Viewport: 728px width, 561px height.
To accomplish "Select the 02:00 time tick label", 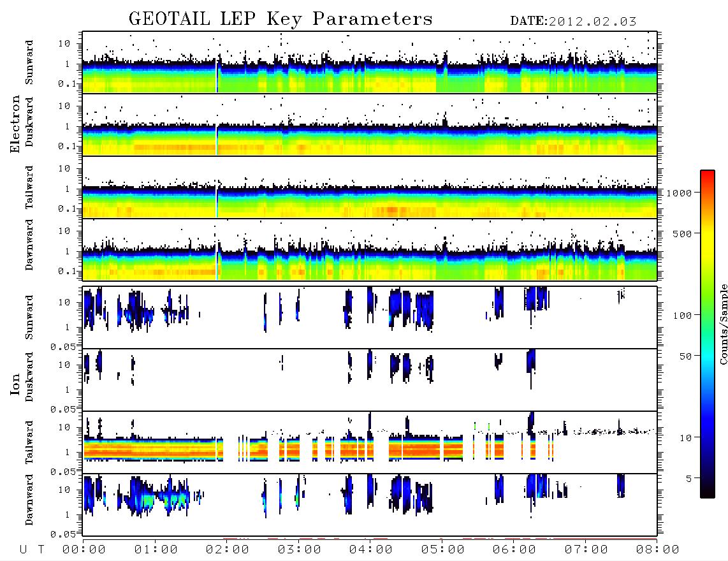I will tap(228, 550).
